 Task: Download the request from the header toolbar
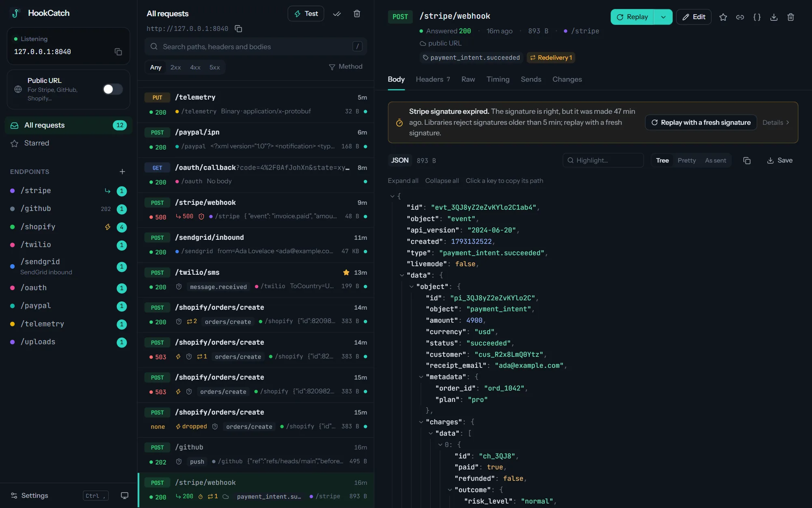[774, 17]
